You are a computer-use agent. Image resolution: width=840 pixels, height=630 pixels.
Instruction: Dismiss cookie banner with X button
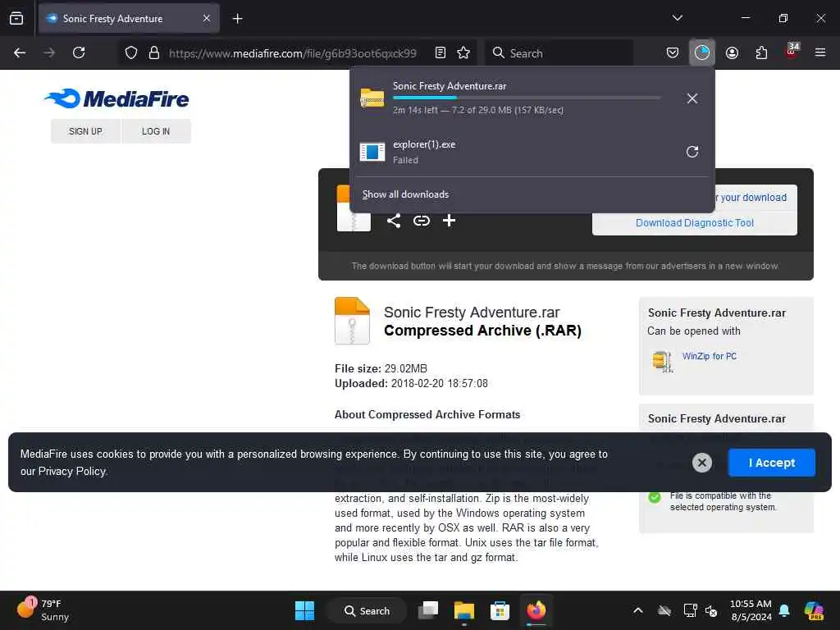pos(702,463)
